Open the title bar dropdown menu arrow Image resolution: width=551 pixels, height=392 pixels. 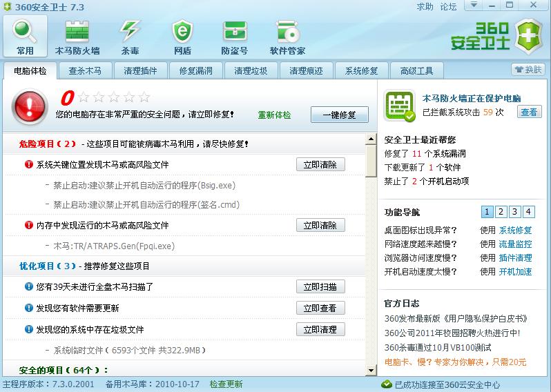click(474, 5)
